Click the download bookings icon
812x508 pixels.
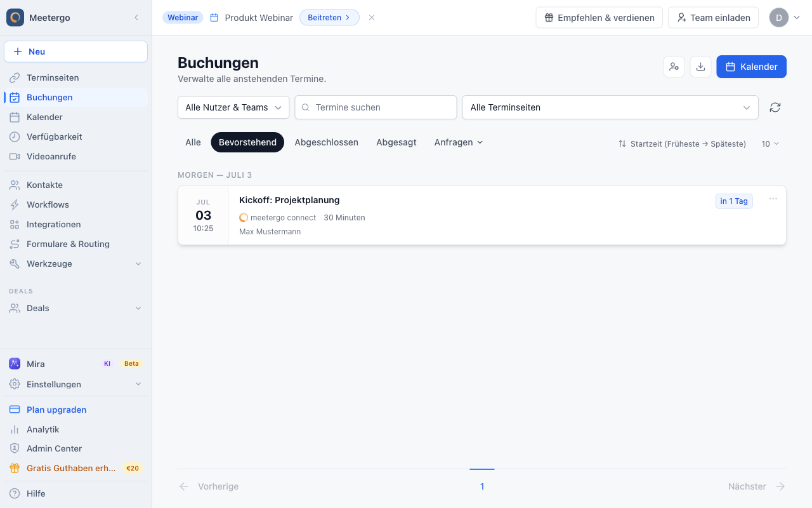[700, 67]
